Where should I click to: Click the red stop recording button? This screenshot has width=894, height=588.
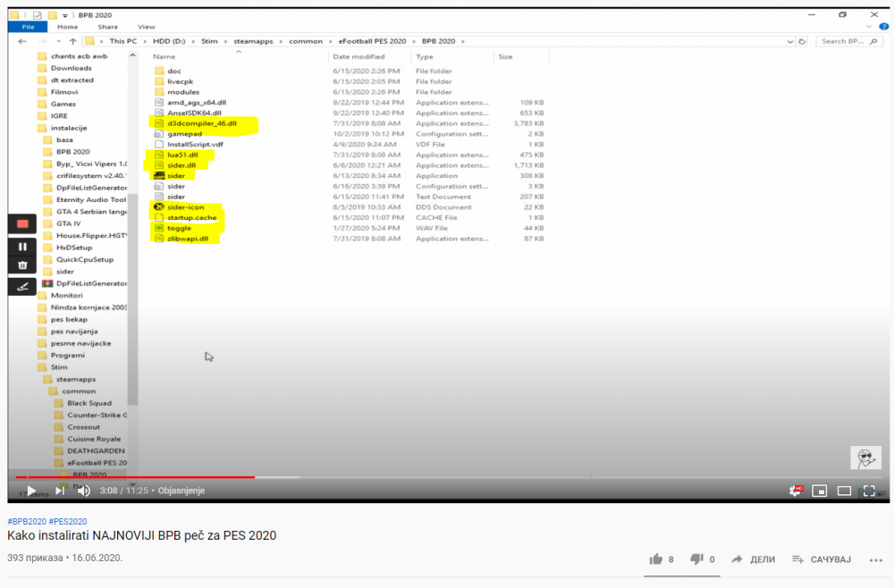point(22,223)
